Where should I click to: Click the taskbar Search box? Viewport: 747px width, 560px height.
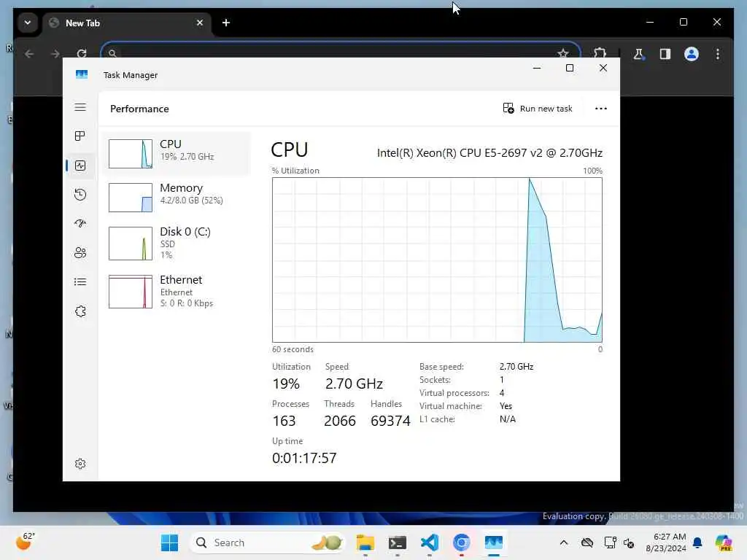(x=267, y=542)
